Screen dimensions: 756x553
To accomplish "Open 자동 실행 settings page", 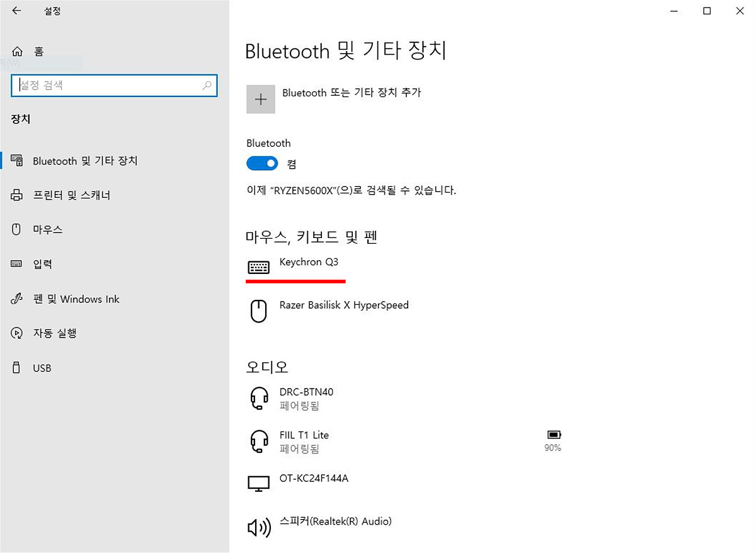I will (55, 333).
